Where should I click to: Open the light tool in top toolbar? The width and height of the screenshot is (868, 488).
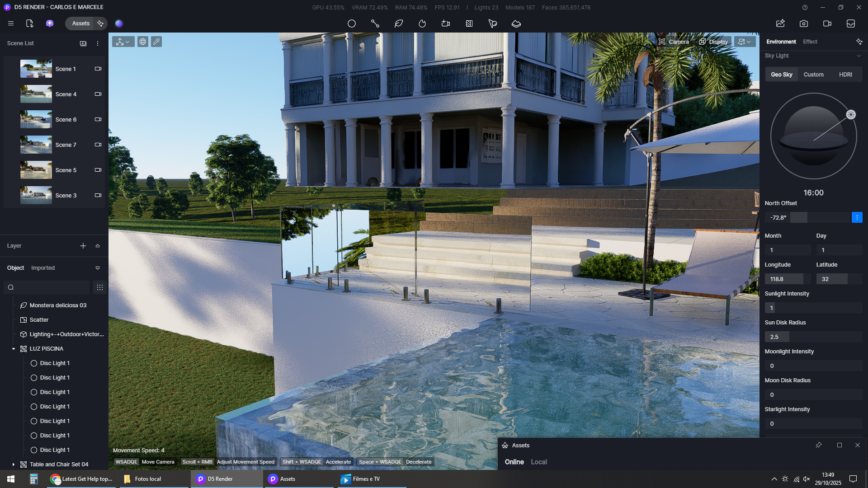(x=422, y=23)
